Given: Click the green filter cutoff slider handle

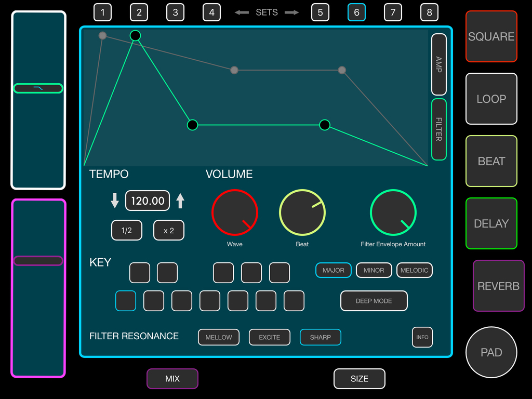Looking at the screenshot, I should [x=38, y=88].
